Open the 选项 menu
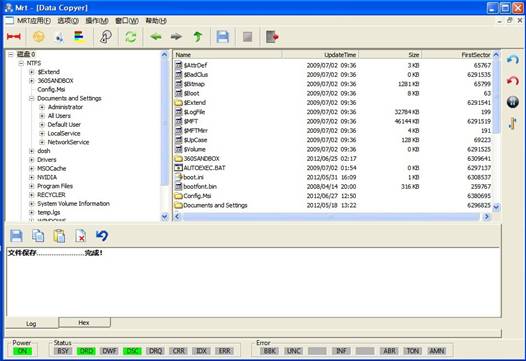The image size is (526, 361). (68, 21)
